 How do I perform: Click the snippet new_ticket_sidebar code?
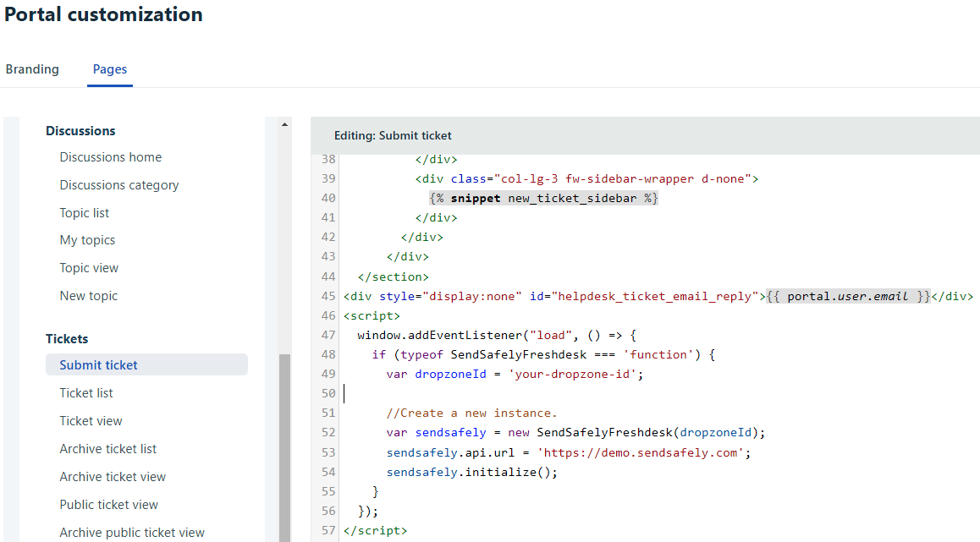pyautogui.click(x=544, y=199)
